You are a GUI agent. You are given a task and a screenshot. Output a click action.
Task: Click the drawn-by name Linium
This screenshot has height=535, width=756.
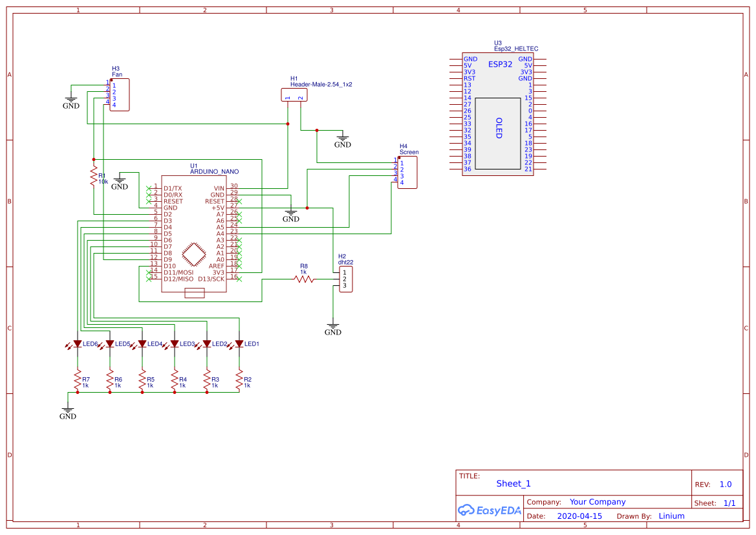coord(671,516)
